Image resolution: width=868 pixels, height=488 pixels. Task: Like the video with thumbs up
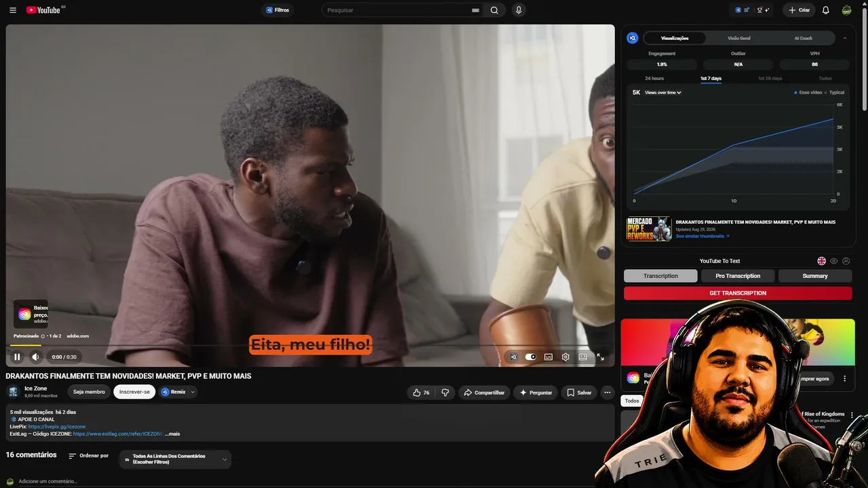421,392
